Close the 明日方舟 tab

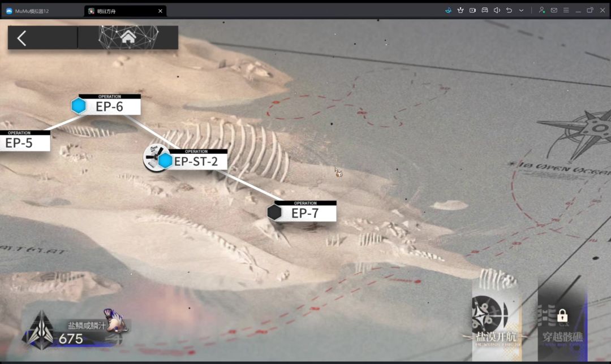[x=160, y=11]
